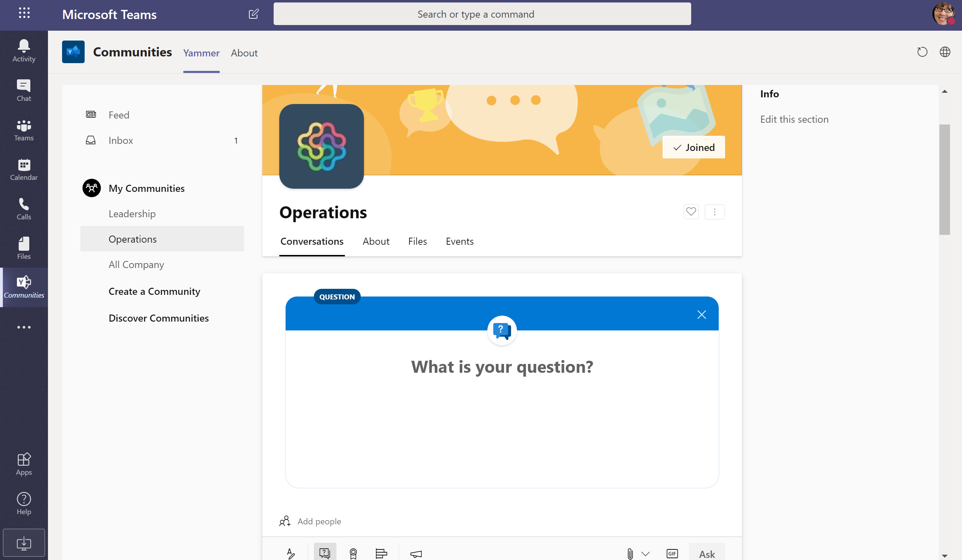This screenshot has height=560, width=962.
Task: Select the announcement megaphone icon
Action: (416, 553)
